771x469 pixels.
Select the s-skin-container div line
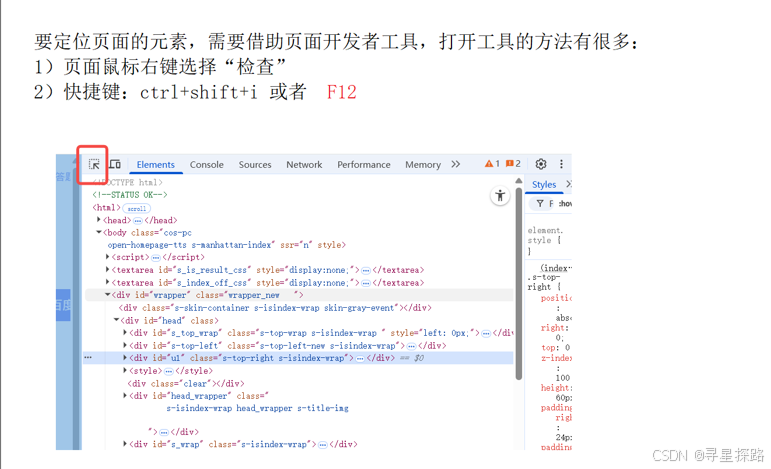point(275,308)
